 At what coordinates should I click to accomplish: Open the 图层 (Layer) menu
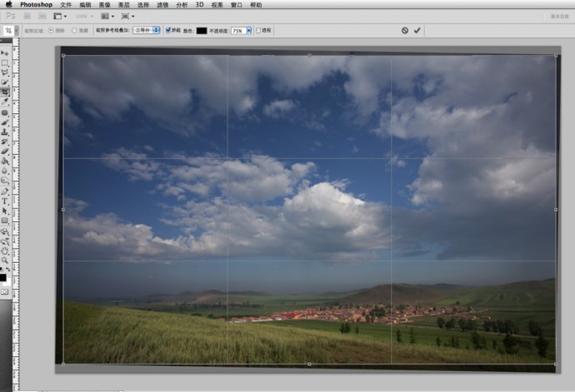tap(123, 4)
